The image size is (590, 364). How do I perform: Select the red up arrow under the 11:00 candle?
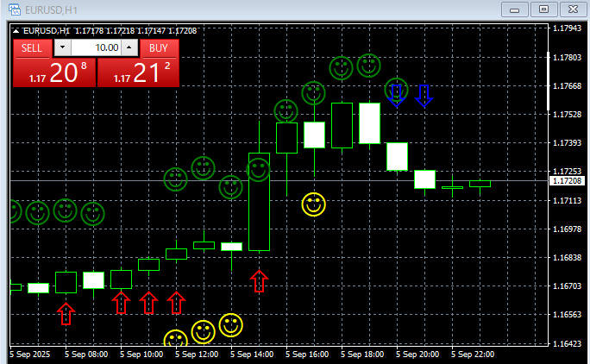(x=148, y=303)
